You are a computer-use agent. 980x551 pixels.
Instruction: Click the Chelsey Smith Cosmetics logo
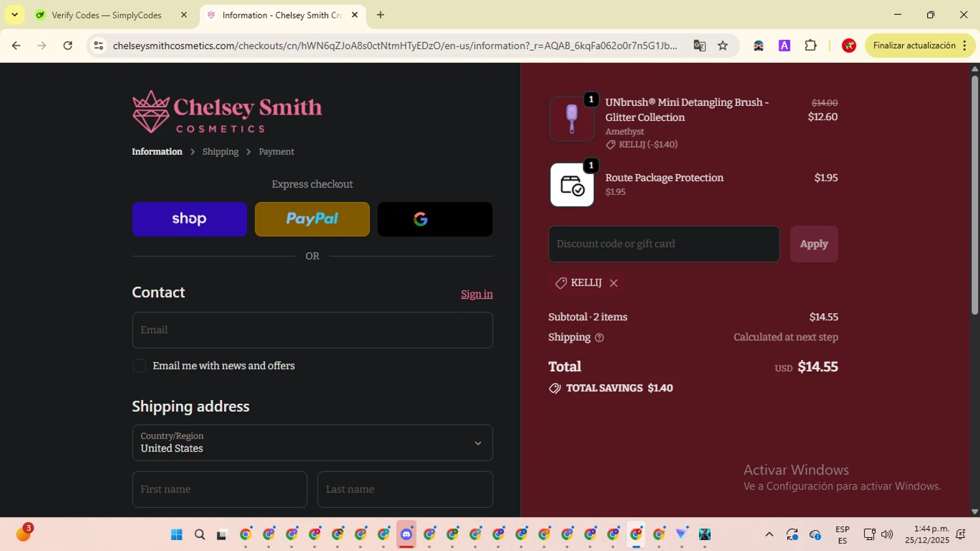click(x=227, y=112)
